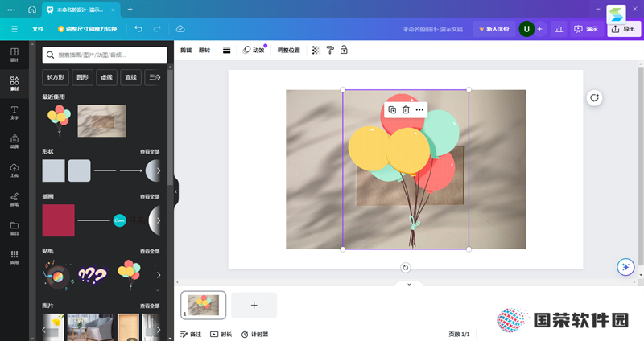Click the copy style paint roller icon
Screen dimensions: 644x341
(x=330, y=50)
